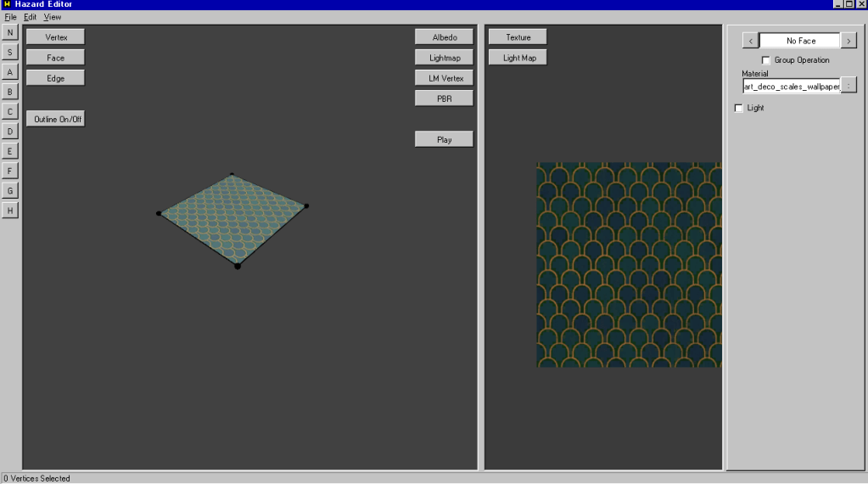Open material browser button beside material field
Image resolution: width=868 pixels, height=484 pixels.
848,85
